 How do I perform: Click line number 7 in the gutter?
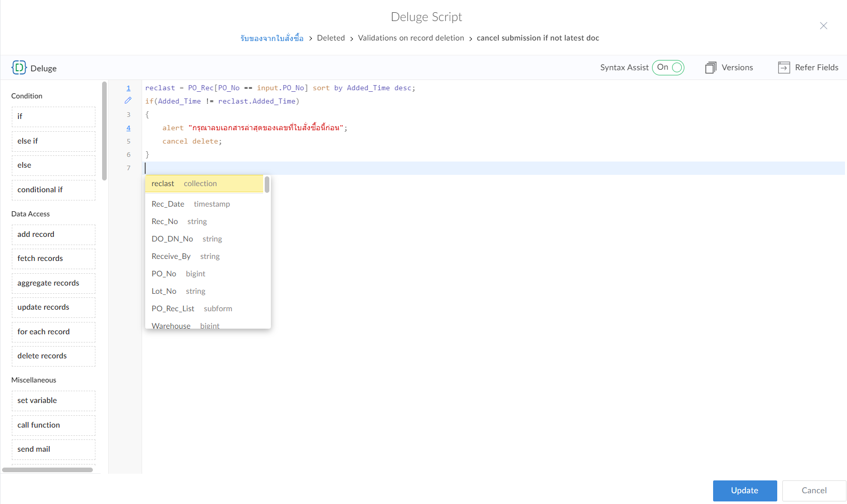coord(128,168)
